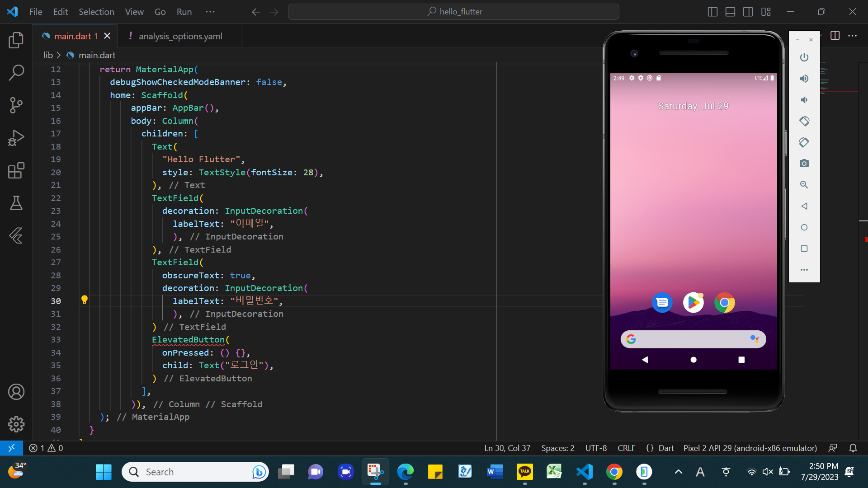The image size is (868, 488).
Task: Open the Play Store app on the phone screen
Action: pos(693,303)
